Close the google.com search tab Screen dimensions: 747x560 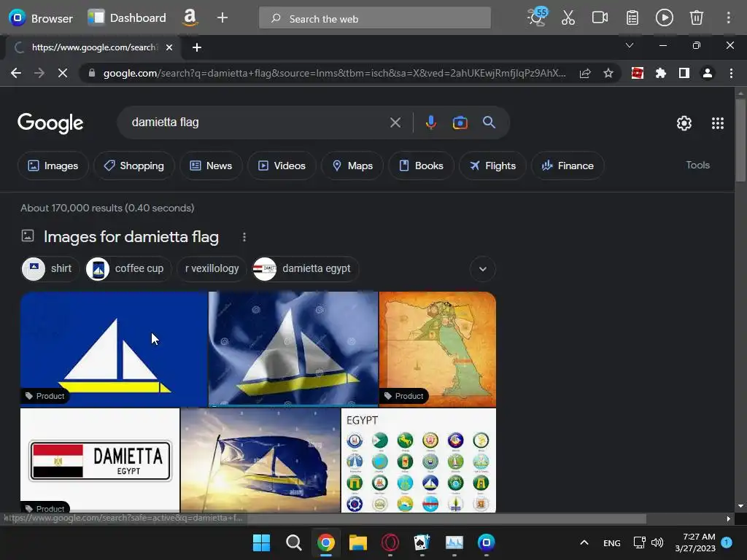[x=169, y=47]
